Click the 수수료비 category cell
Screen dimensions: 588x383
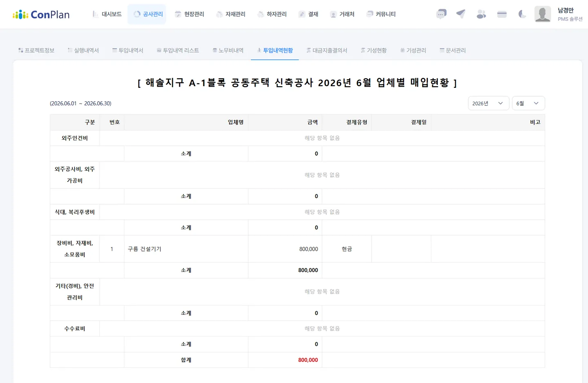click(75, 329)
